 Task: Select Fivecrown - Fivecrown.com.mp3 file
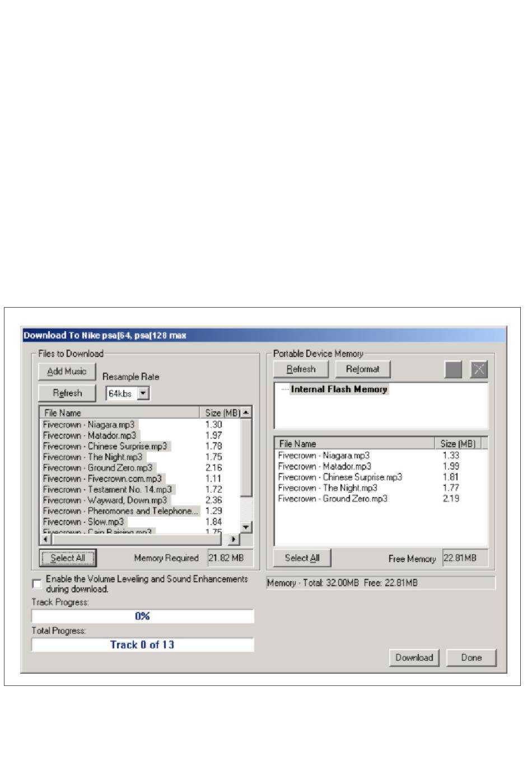(102, 479)
